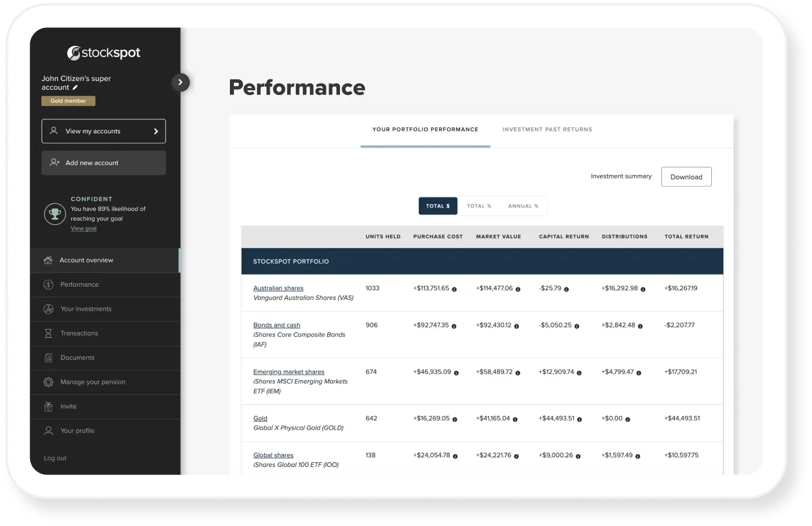812x526 pixels.
Task: Open Your investments pie chart icon
Action: 47,309
